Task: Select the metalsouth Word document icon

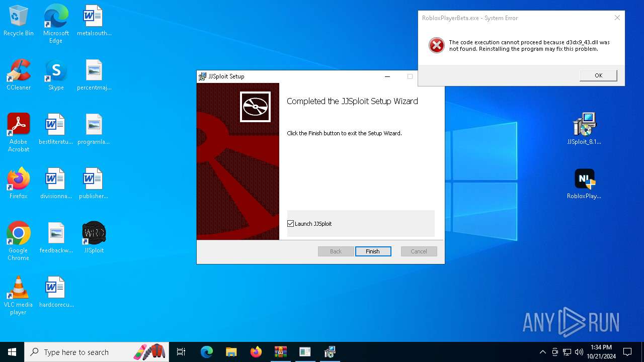Action: point(94,21)
